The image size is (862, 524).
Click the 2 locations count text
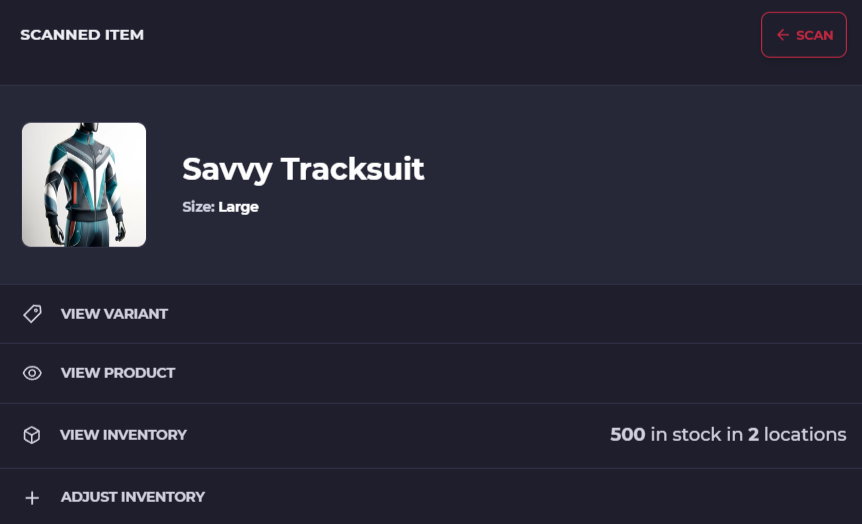click(x=797, y=434)
